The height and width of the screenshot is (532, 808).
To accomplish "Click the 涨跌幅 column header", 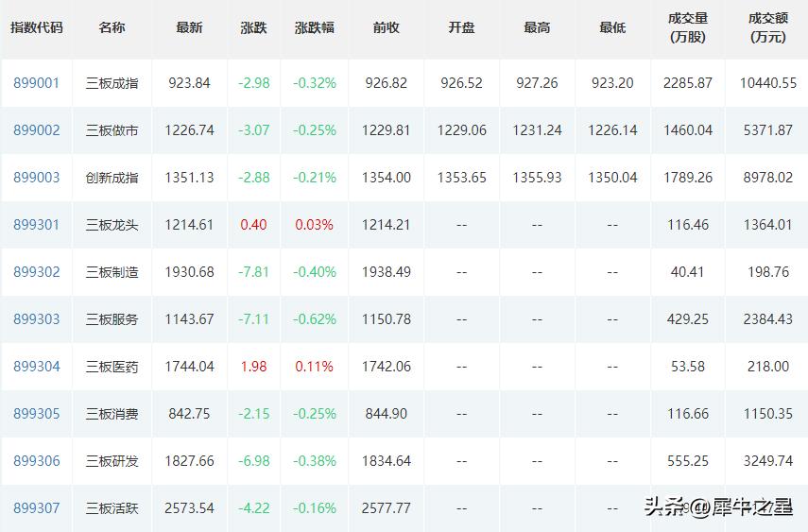I will tap(315, 27).
